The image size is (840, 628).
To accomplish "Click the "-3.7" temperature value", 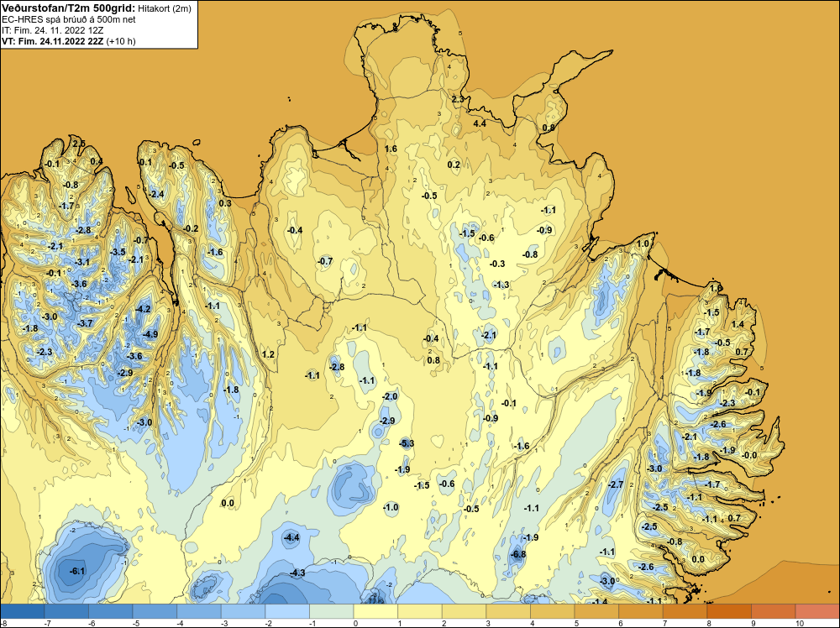I will (x=85, y=323).
